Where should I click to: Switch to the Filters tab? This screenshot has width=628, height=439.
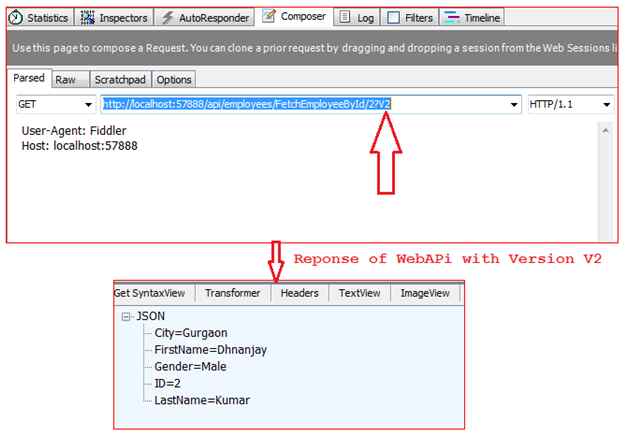(410, 18)
